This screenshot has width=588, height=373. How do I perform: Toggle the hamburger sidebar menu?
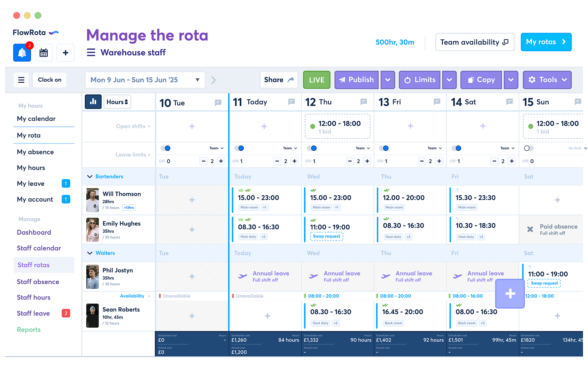tap(21, 80)
